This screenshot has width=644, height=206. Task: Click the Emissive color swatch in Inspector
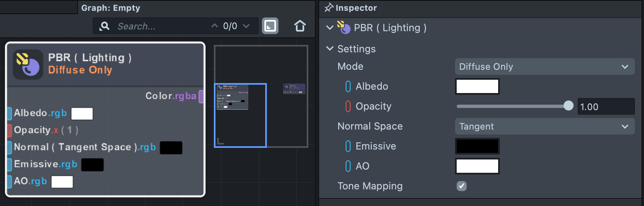pyautogui.click(x=477, y=146)
